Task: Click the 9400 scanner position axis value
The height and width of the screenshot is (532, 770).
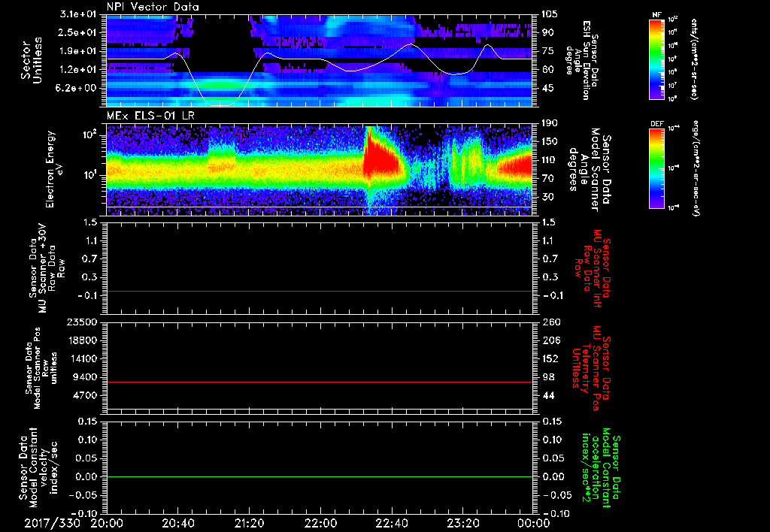Action: pyautogui.click(x=85, y=377)
